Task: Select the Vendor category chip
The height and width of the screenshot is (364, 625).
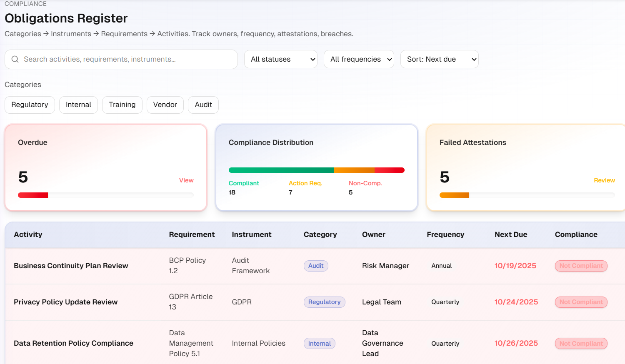Action: click(x=165, y=105)
